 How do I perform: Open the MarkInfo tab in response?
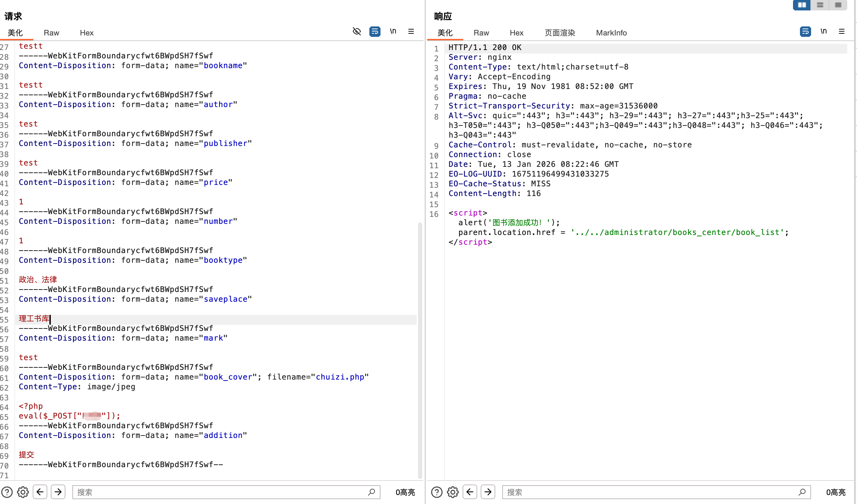[611, 33]
